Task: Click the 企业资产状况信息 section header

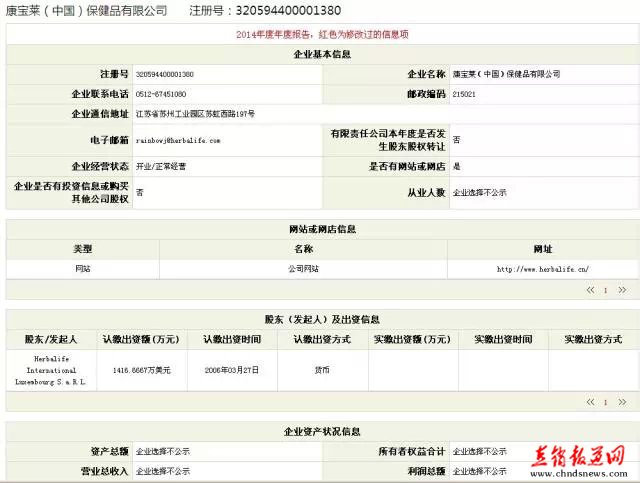Action: [322, 432]
